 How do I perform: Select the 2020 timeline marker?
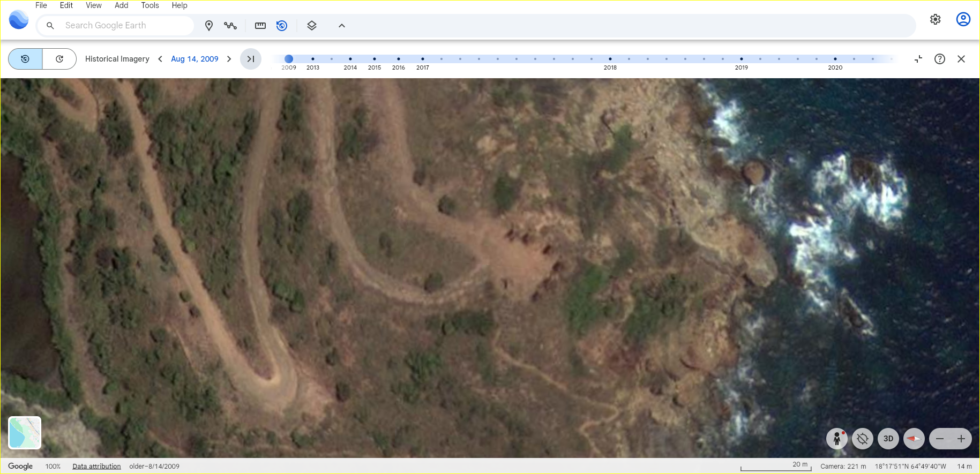835,59
